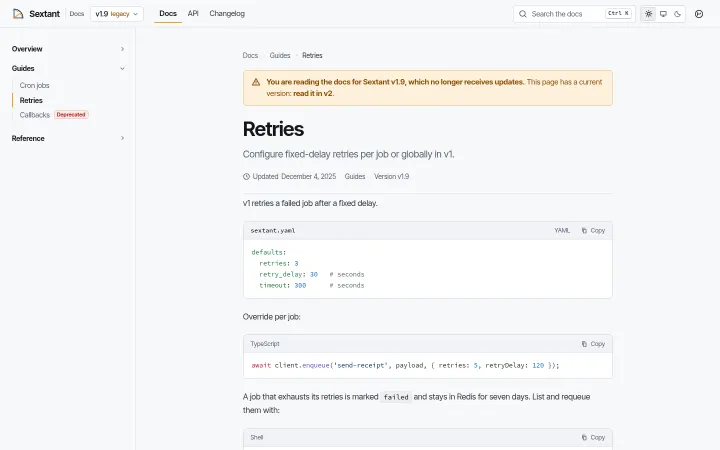Image resolution: width=720 pixels, height=450 pixels.
Task: Focus the Search the docs field
Action: point(574,14)
